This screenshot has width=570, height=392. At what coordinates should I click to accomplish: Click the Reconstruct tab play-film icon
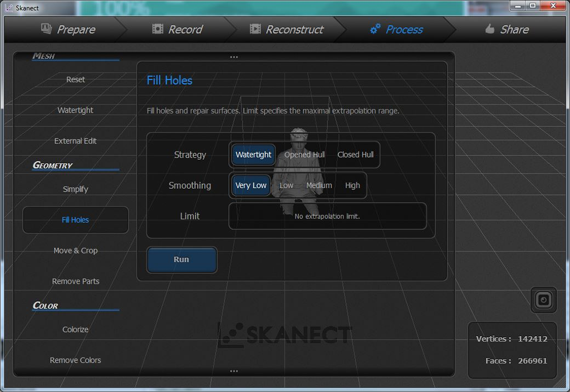click(x=255, y=29)
